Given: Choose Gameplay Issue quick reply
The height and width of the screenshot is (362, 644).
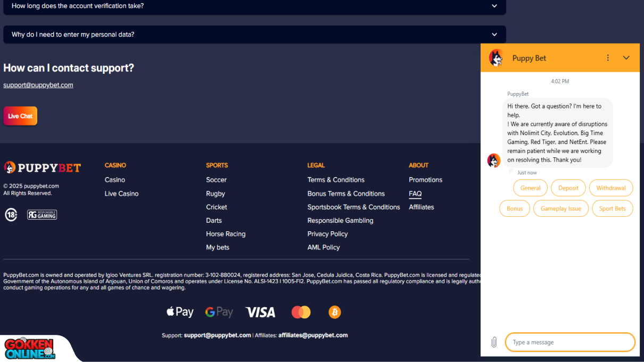Looking at the screenshot, I should click(561, 208).
